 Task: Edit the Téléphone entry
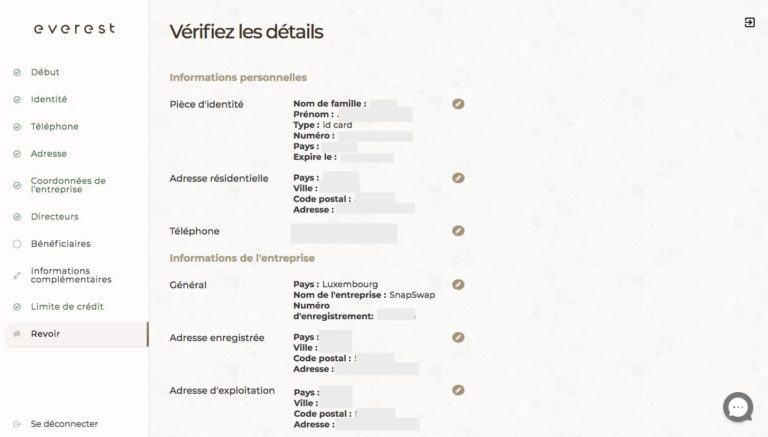[x=458, y=231]
